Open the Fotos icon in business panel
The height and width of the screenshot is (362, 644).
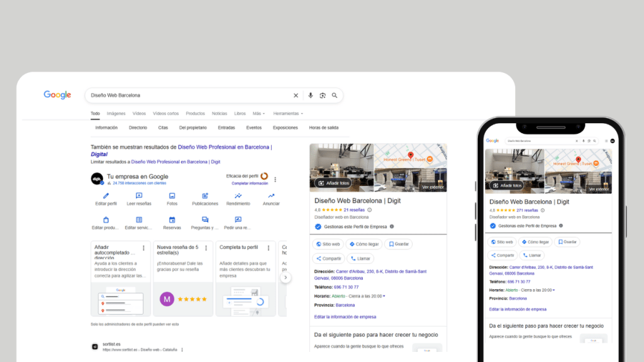(x=172, y=196)
